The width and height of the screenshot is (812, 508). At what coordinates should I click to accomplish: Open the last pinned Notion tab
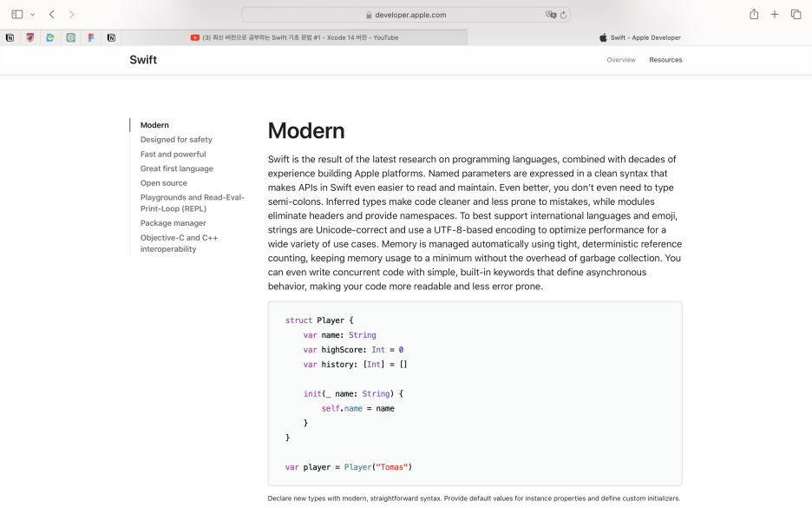(x=111, y=37)
